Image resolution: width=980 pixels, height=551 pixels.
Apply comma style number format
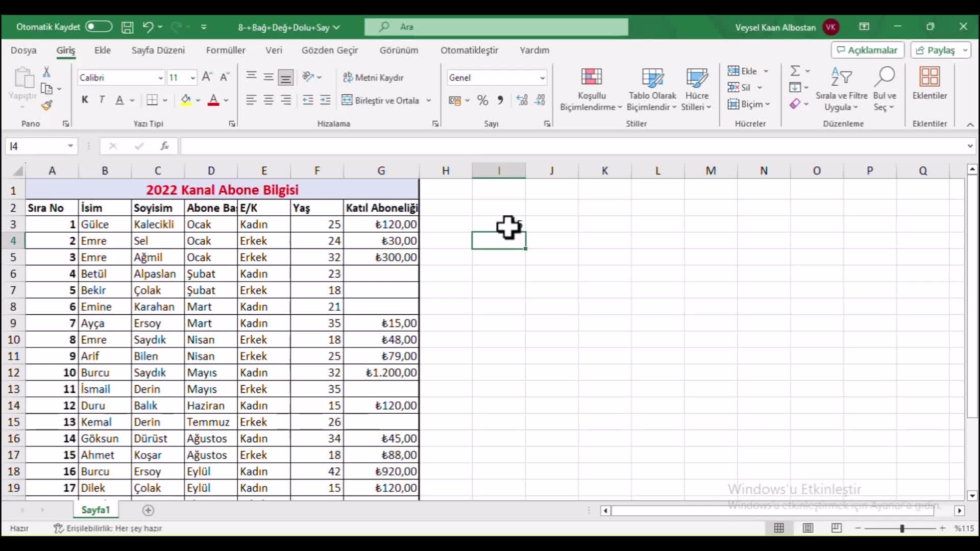500,100
